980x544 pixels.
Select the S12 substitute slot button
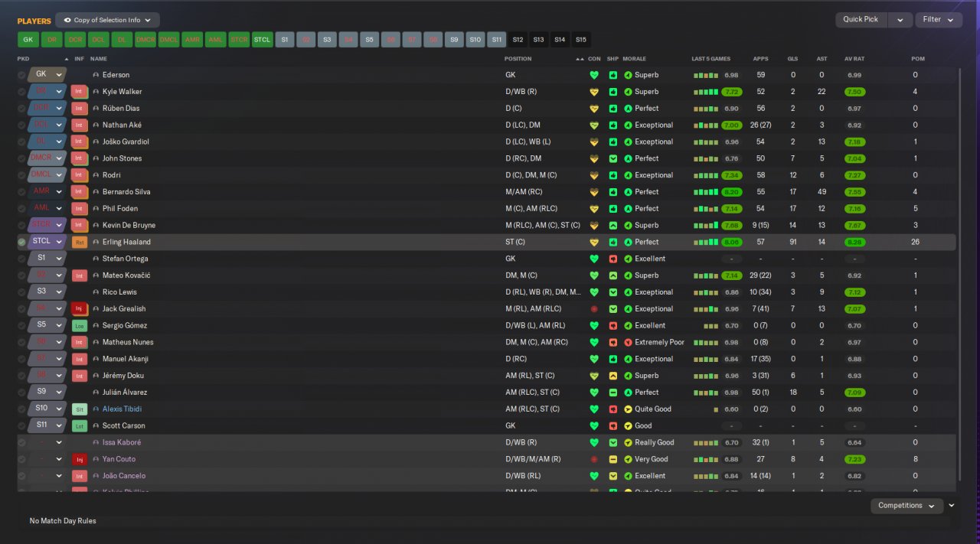518,40
